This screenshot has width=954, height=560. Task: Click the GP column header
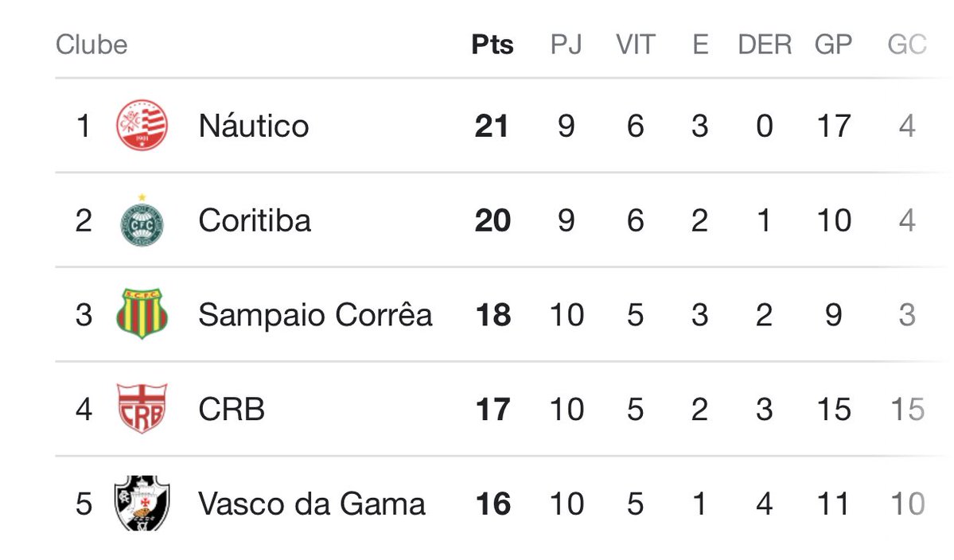833,45
